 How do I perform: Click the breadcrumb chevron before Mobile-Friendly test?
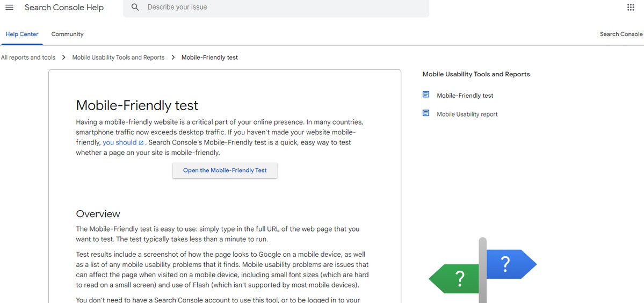173,57
